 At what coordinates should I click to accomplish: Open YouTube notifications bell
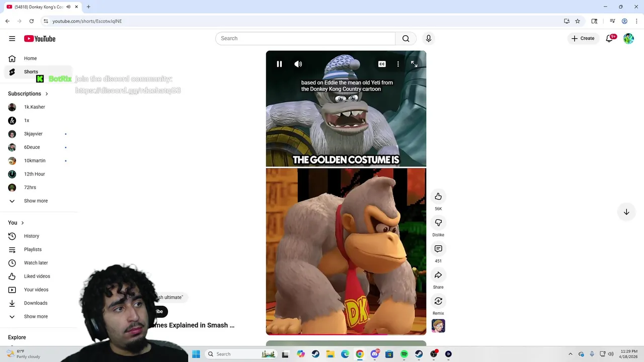[x=610, y=38]
